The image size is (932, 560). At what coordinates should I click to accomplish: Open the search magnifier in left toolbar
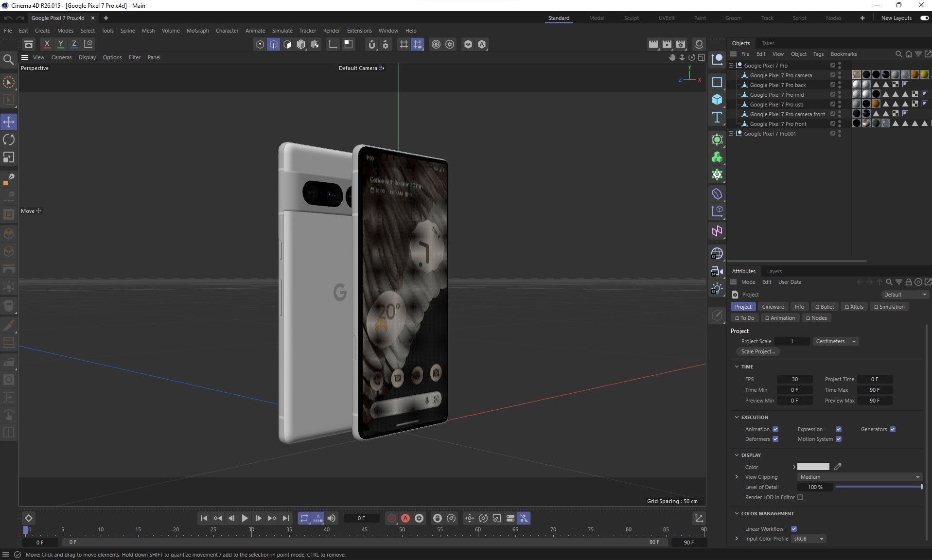click(8, 59)
